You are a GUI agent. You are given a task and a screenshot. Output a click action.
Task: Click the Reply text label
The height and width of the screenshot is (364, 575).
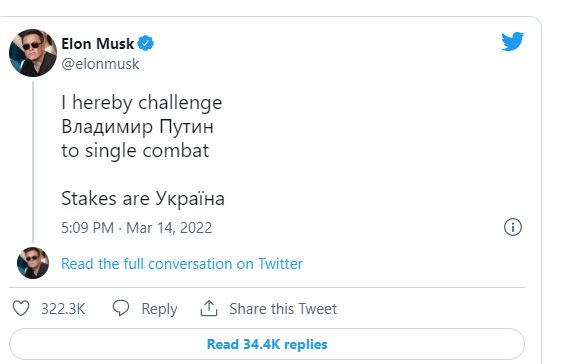[159, 309]
